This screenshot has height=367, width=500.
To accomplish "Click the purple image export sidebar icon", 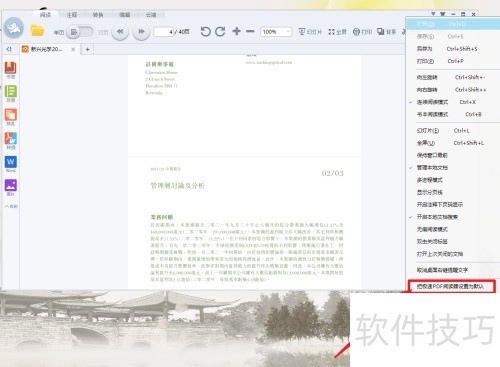I will click(x=11, y=187).
